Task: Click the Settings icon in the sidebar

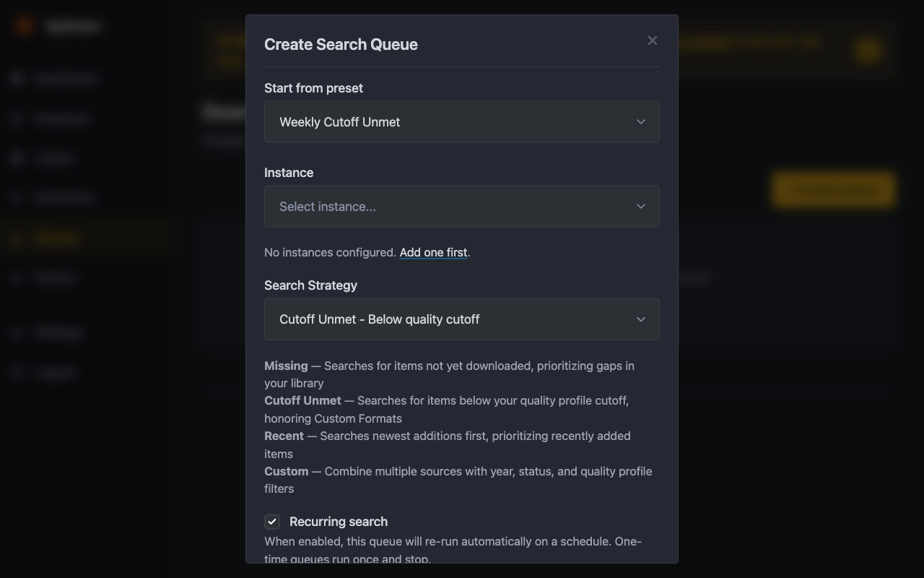Action: tap(17, 332)
